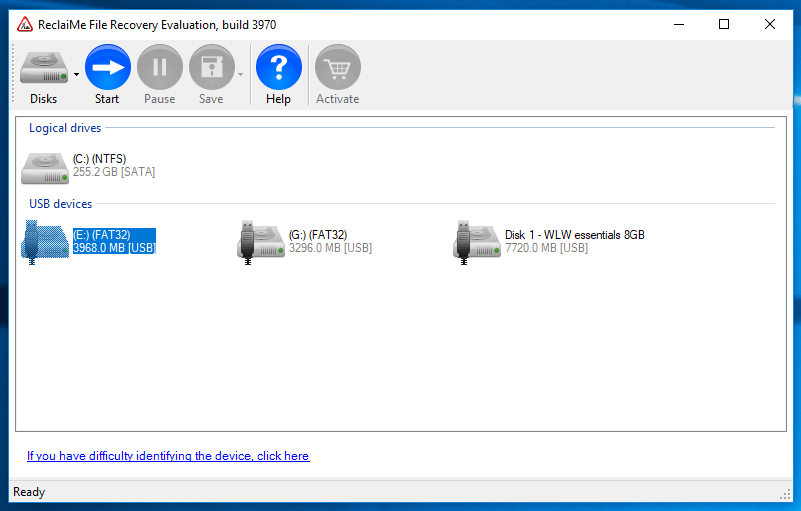Viewport: 801px width, 511px height.
Task: Open the difficulty identifying the device link
Action: pyautogui.click(x=168, y=456)
